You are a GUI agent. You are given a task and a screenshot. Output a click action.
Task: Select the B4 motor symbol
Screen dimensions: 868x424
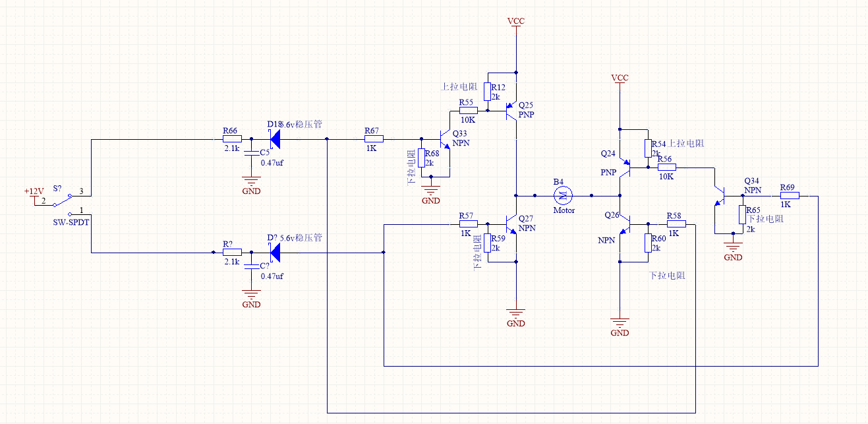click(x=563, y=195)
